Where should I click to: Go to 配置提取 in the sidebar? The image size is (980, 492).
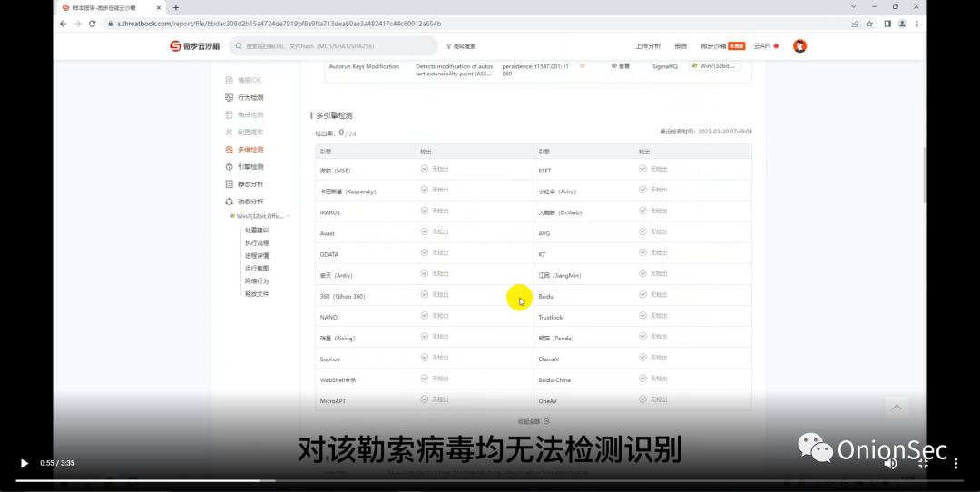click(x=244, y=133)
